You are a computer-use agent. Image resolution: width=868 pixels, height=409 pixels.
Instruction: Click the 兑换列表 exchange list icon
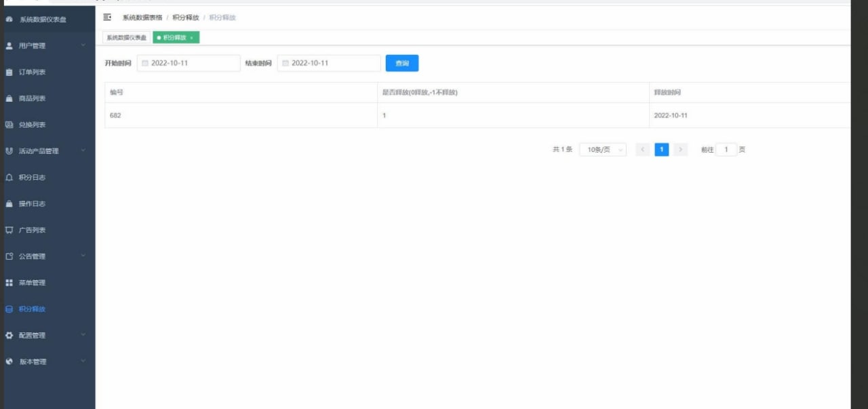click(x=9, y=125)
